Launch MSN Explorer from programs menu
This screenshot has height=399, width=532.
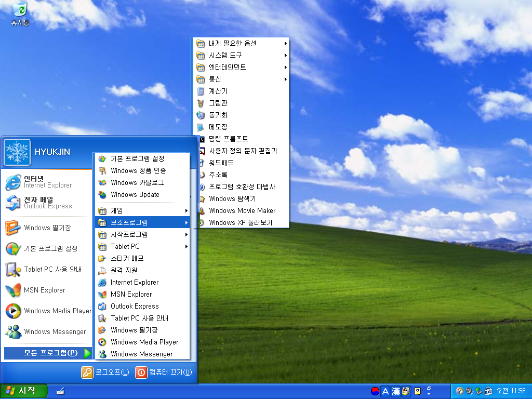[x=142, y=294]
